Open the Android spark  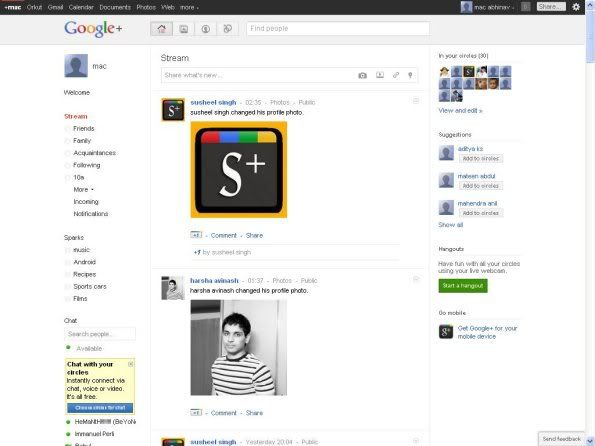pyautogui.click(x=84, y=262)
